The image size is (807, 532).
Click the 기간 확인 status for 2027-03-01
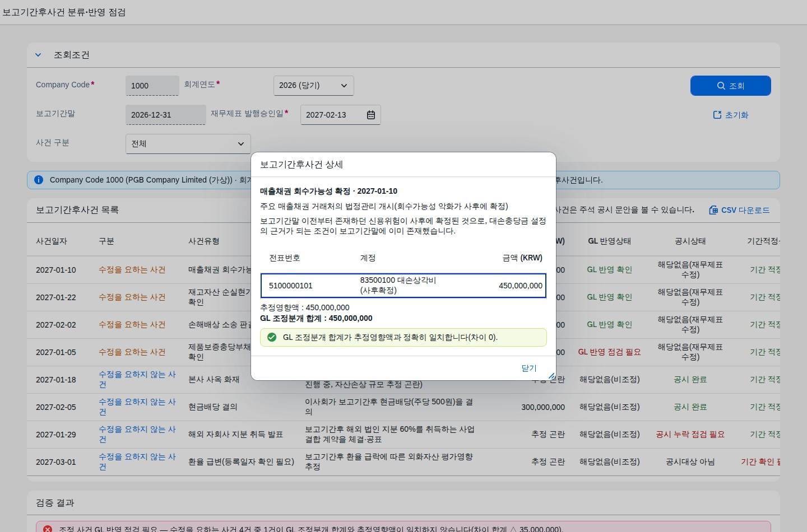coord(760,462)
